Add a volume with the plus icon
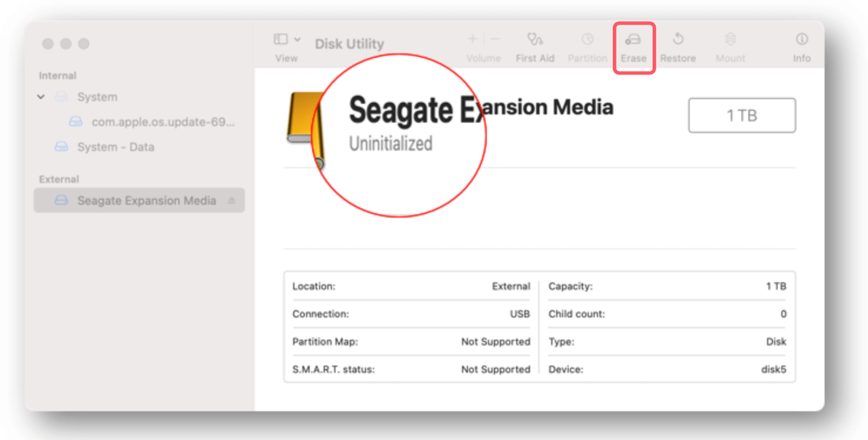Viewport: 868px width, 440px height. (x=473, y=38)
